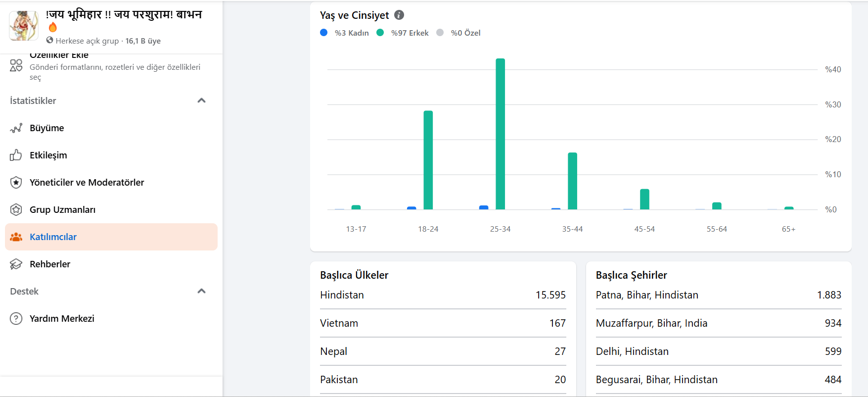Click the blue Kadın legend dot
This screenshot has width=868, height=397.
pos(324,33)
